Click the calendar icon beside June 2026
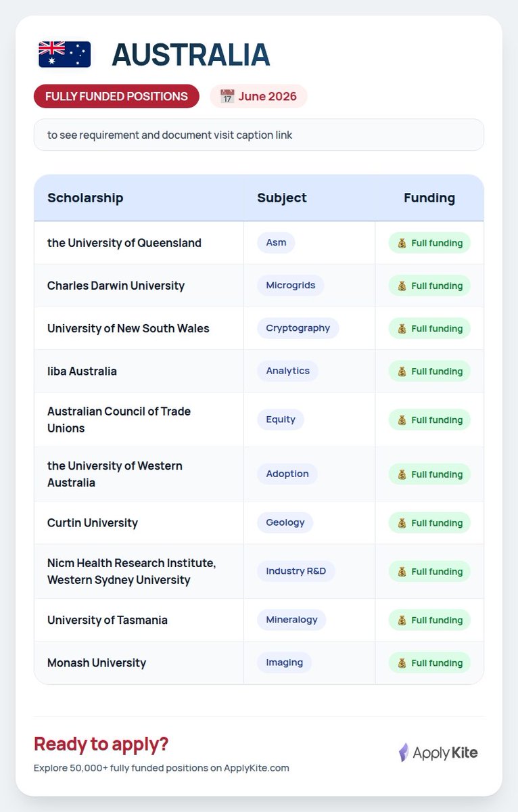 (x=227, y=96)
